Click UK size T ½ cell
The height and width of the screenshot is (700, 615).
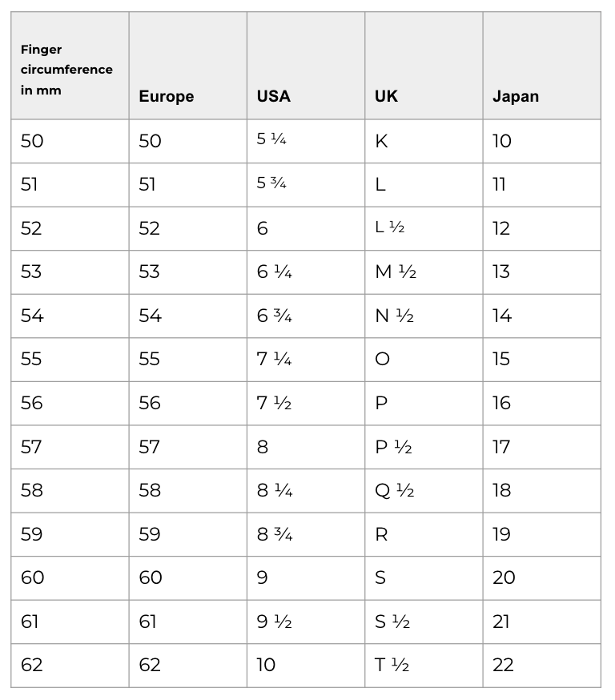(393, 665)
